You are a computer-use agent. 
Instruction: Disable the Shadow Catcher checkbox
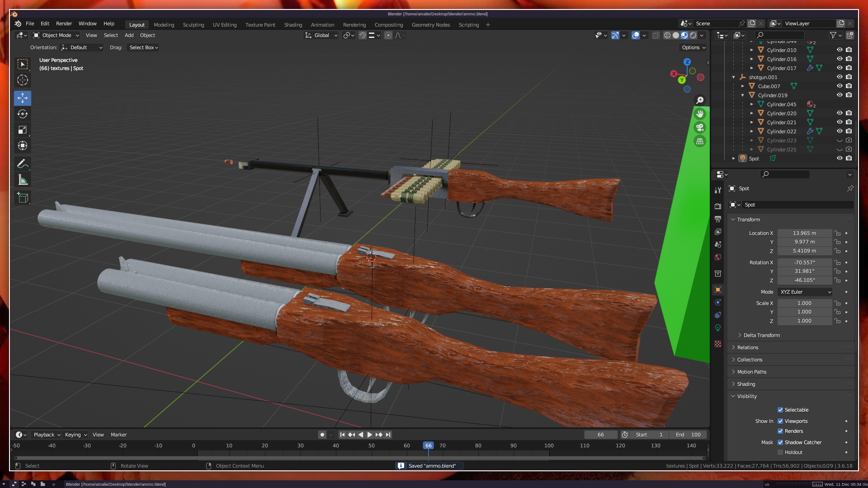pos(780,442)
